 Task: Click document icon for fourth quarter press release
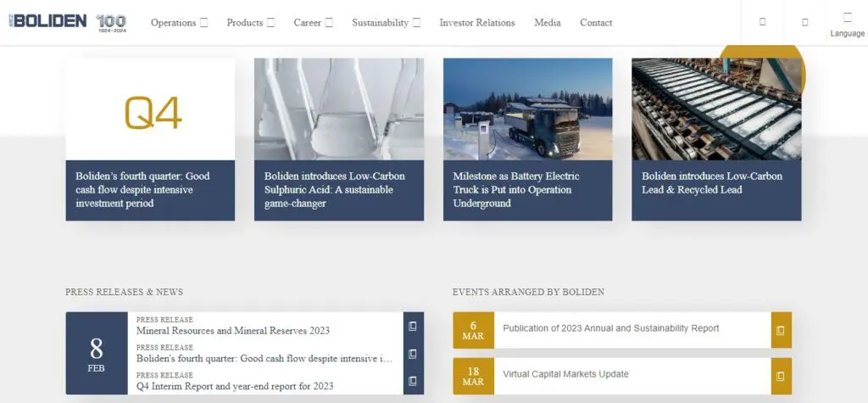413,354
